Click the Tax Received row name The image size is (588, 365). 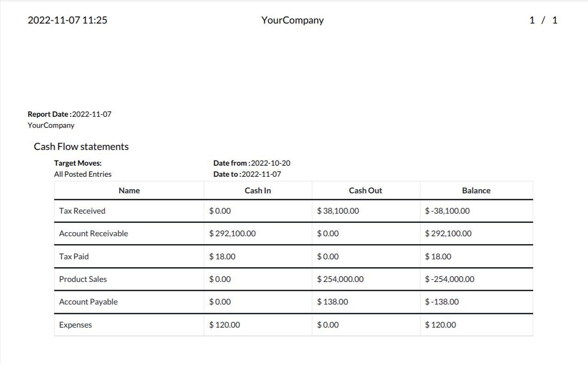pyautogui.click(x=82, y=211)
